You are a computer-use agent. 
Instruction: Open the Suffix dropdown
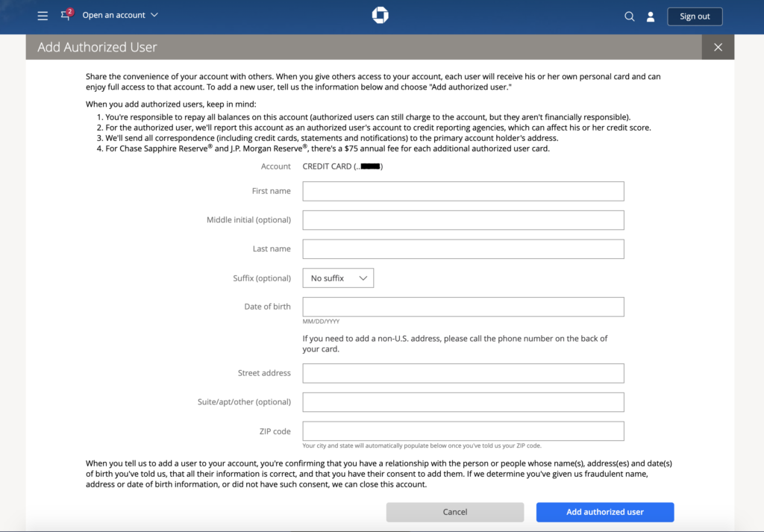338,278
